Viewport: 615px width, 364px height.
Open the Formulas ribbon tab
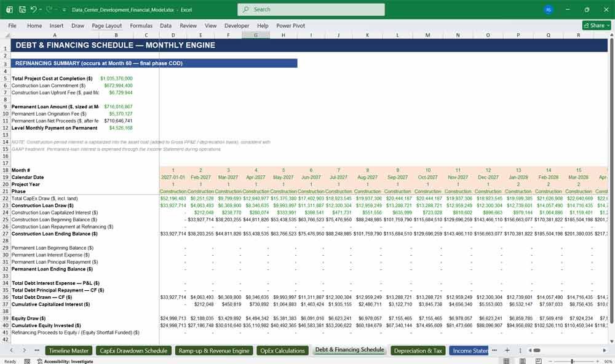coord(141,25)
